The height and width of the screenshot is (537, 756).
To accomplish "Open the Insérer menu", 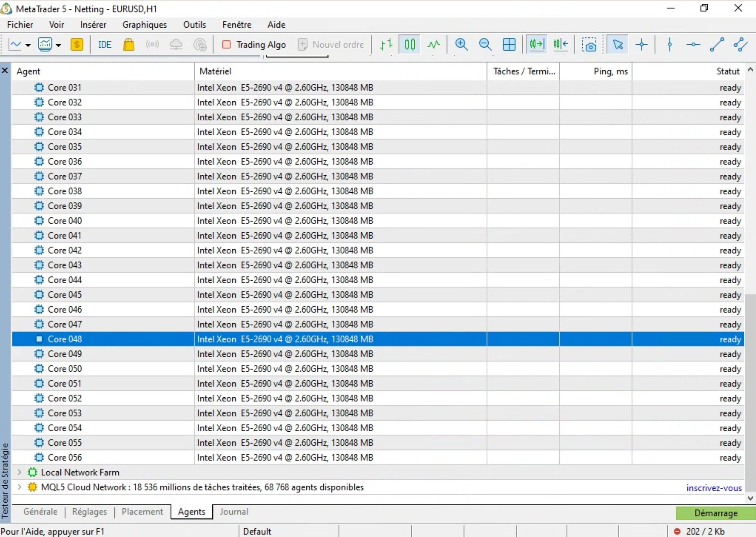I will pos(93,25).
